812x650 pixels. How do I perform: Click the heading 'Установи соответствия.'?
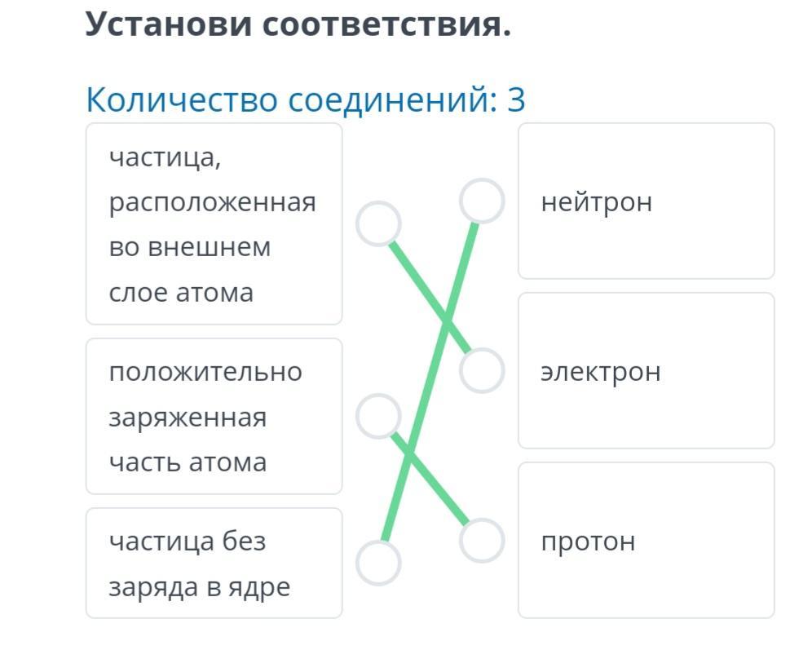point(298,24)
